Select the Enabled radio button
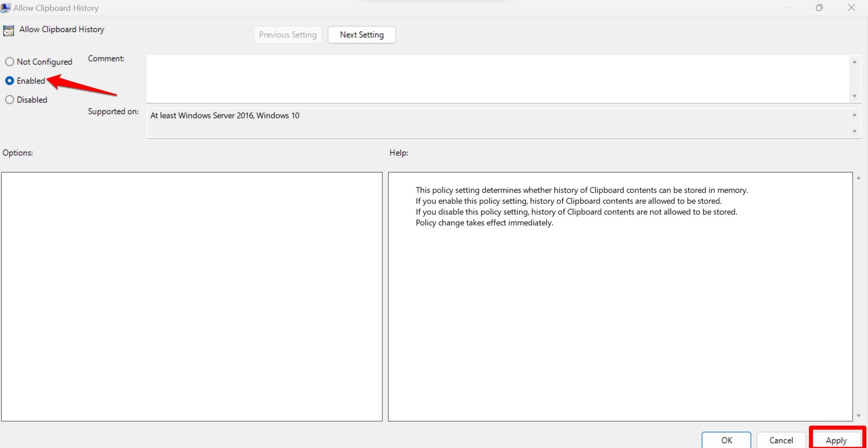This screenshot has height=448, width=868. [x=10, y=81]
